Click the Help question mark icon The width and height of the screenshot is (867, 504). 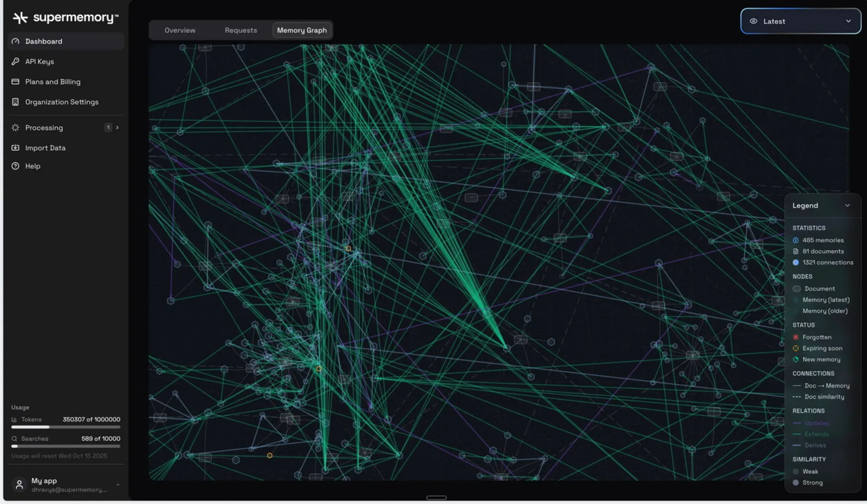coord(15,166)
